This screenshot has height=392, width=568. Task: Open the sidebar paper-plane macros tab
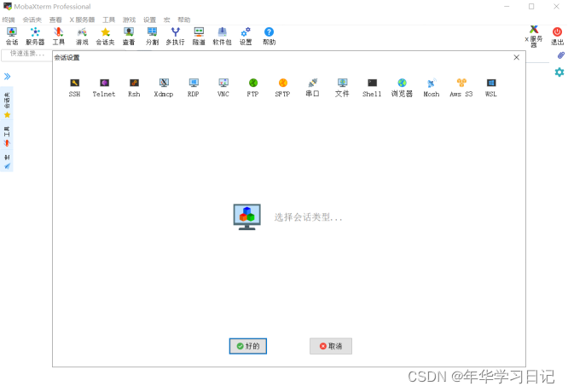point(7,162)
